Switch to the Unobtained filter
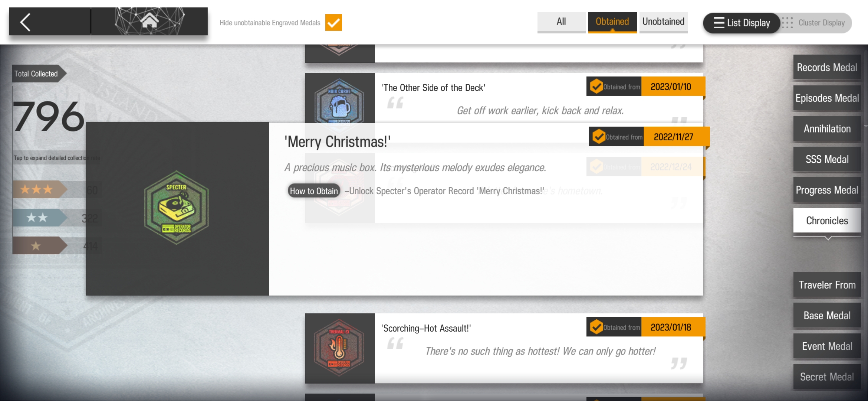 tap(664, 22)
